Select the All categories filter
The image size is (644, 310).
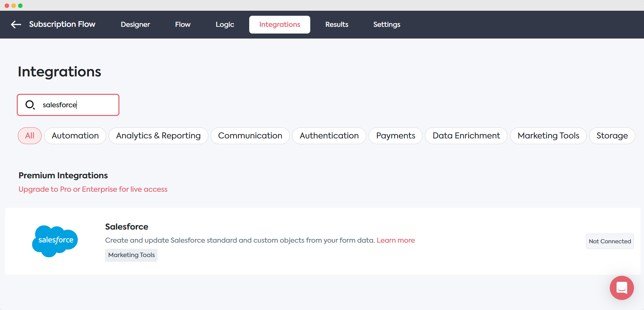[x=30, y=136]
